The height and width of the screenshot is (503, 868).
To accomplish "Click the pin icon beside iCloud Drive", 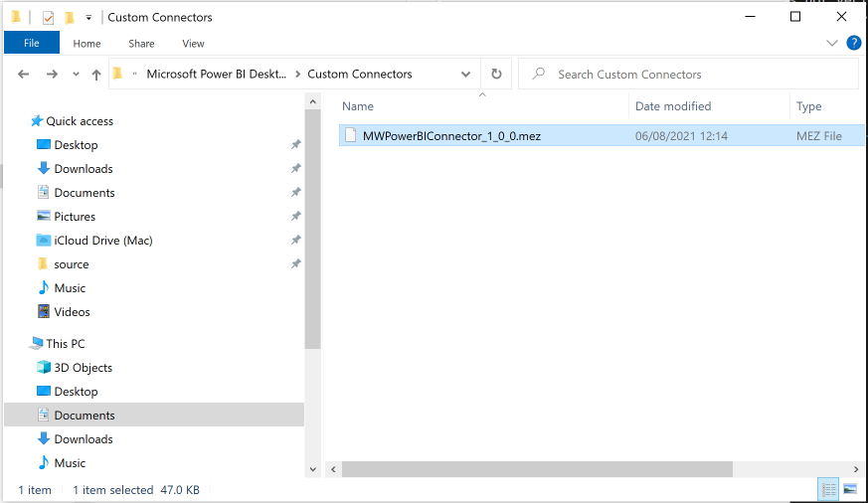I will 296,240.
